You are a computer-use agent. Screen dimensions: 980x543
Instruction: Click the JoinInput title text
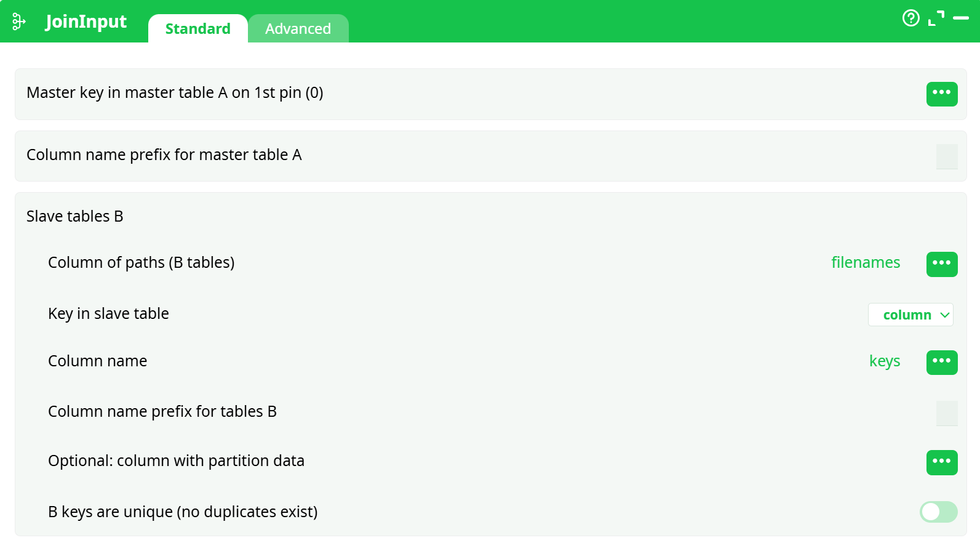(x=86, y=22)
